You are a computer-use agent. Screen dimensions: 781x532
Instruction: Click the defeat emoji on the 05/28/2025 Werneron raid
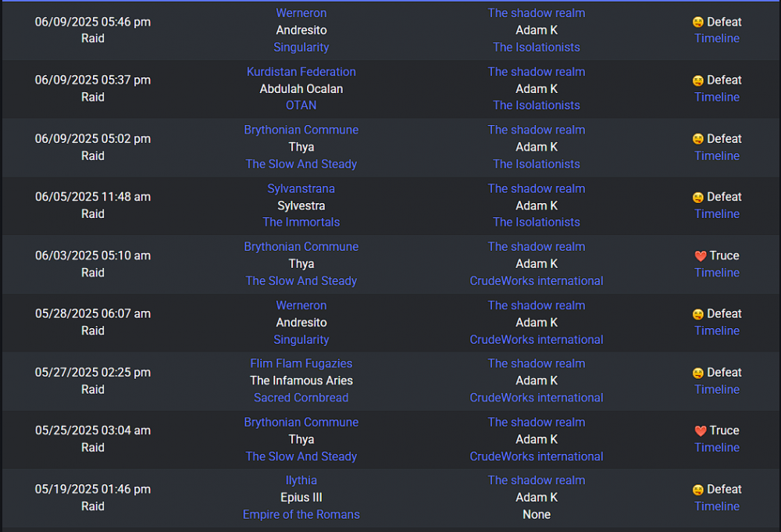697,314
